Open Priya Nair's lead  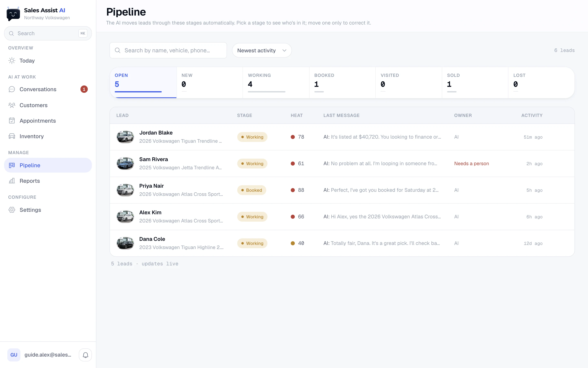tap(342, 190)
